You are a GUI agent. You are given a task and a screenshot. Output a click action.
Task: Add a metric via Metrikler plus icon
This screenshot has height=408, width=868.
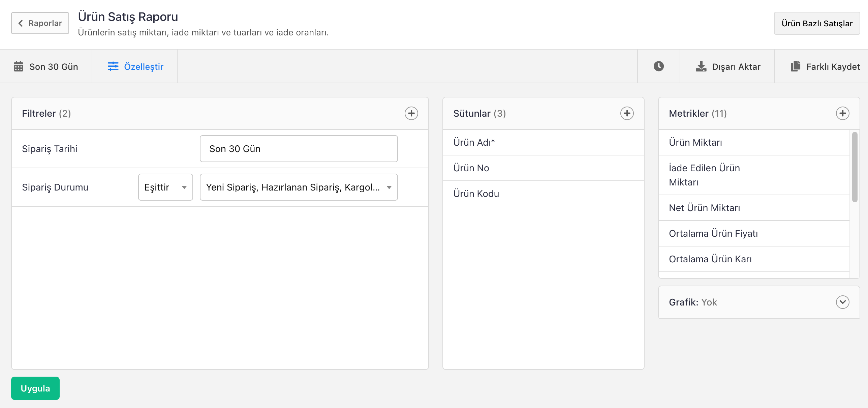pyautogui.click(x=842, y=113)
